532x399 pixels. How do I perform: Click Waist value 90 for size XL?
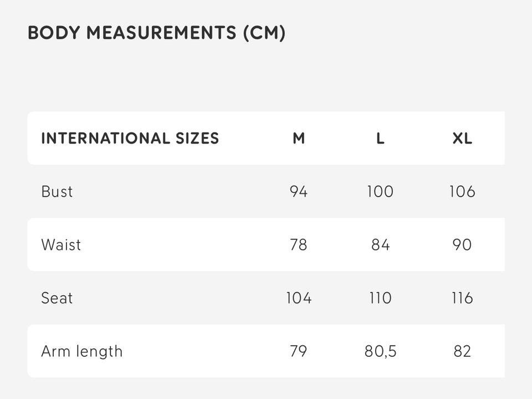coord(462,245)
